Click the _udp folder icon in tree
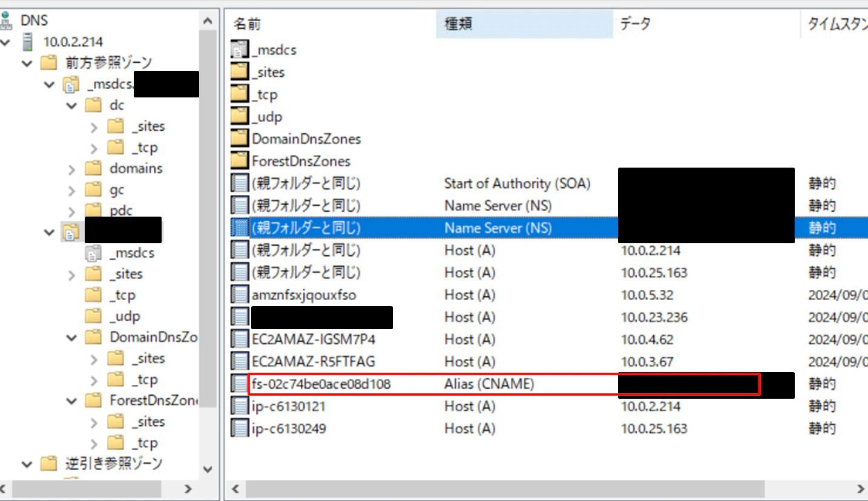 (x=93, y=316)
